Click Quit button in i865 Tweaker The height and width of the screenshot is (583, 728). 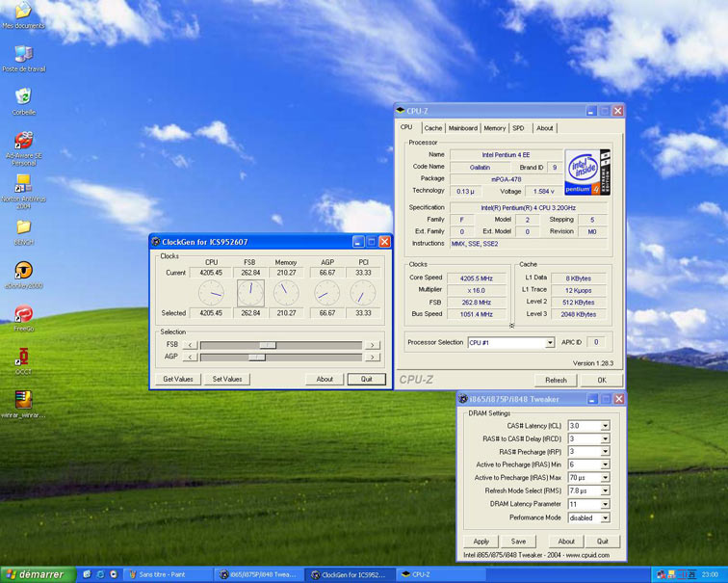coord(602,542)
